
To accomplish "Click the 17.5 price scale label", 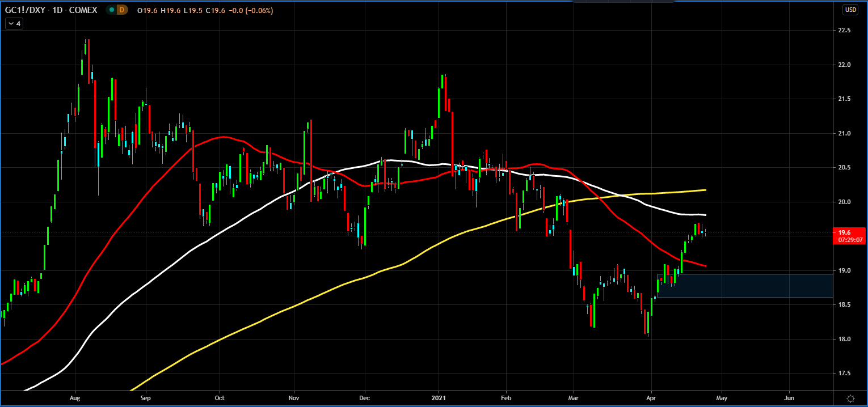I will coord(844,374).
